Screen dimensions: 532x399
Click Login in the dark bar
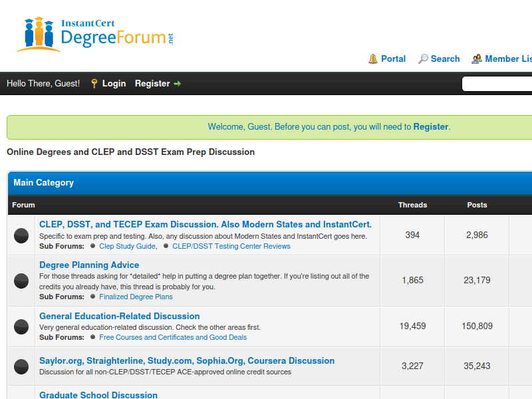[x=114, y=84]
